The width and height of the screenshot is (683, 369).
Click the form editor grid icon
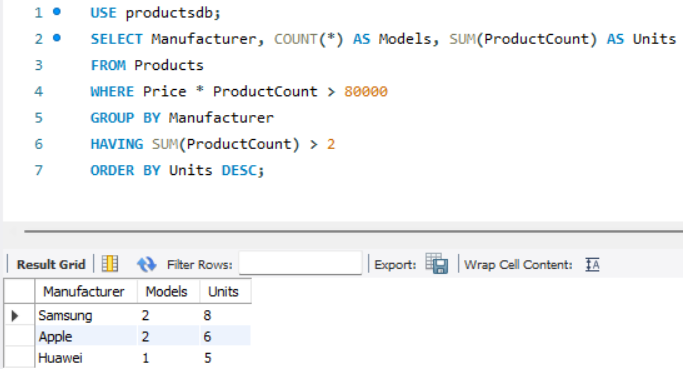(x=110, y=264)
